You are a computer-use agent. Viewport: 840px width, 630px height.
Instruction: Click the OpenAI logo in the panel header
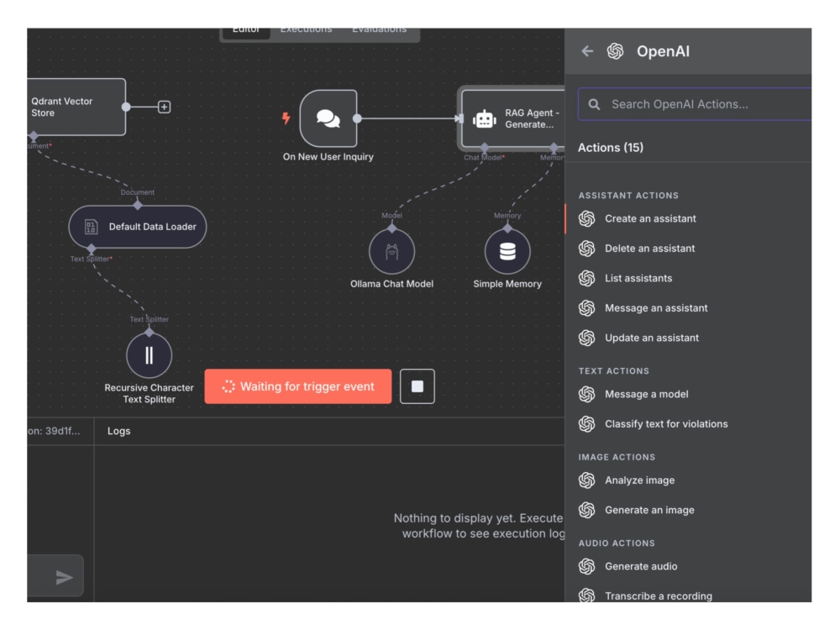(615, 51)
